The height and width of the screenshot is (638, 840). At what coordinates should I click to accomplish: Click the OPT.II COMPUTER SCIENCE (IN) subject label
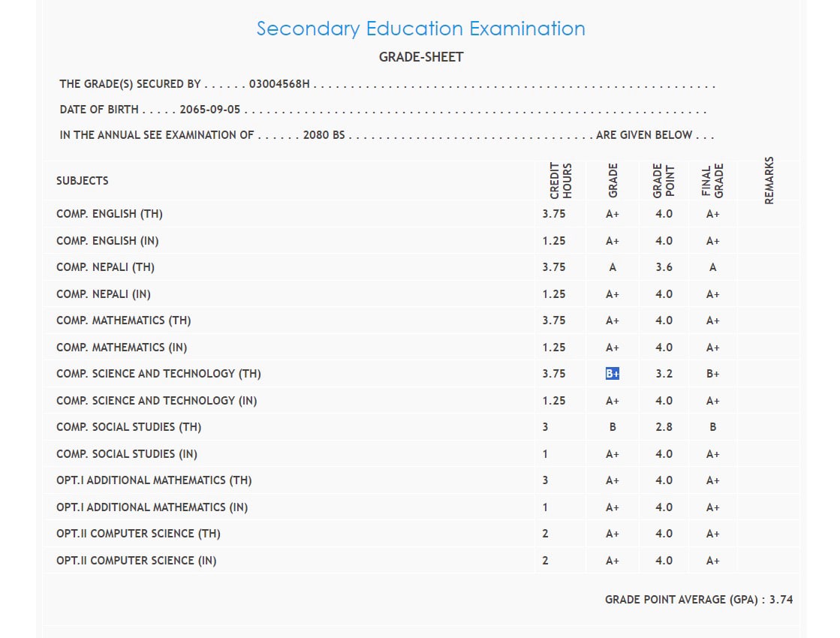(x=137, y=561)
